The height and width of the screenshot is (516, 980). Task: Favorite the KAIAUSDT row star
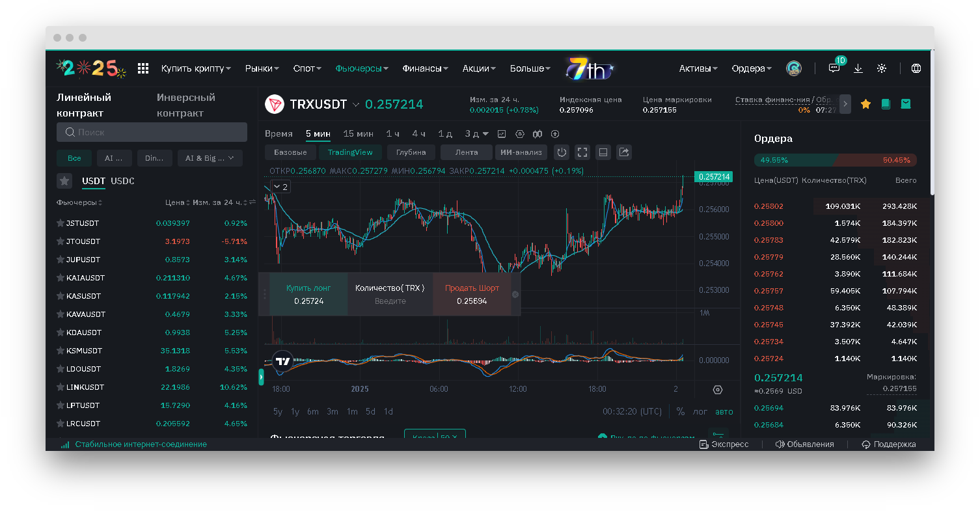[x=61, y=278]
